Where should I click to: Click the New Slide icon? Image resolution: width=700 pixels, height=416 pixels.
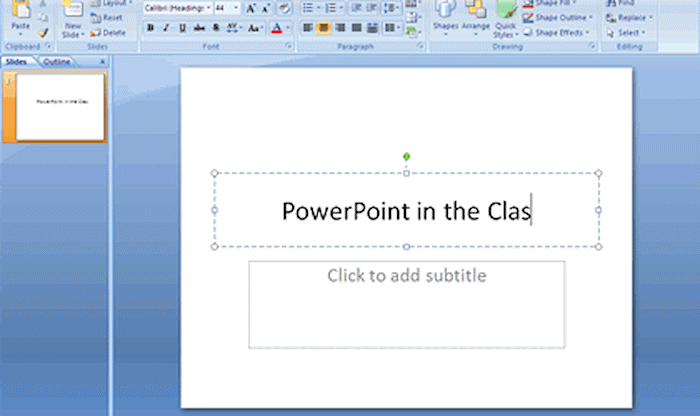pos(73,10)
